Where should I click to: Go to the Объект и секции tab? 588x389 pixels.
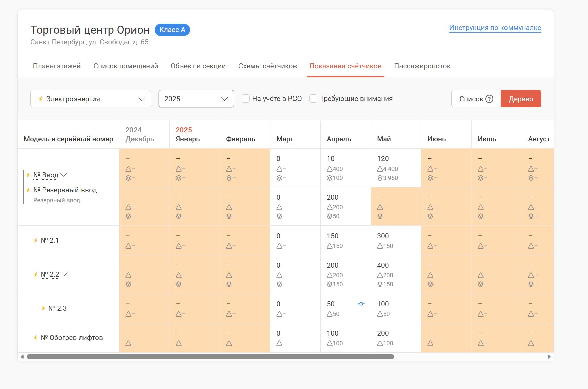tap(198, 66)
